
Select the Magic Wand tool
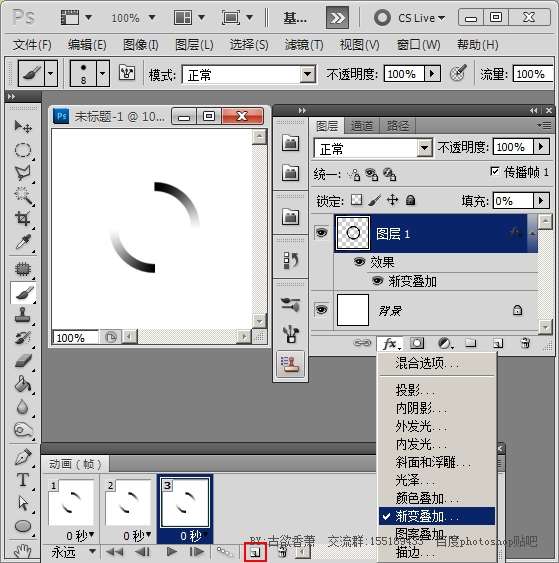point(23,195)
